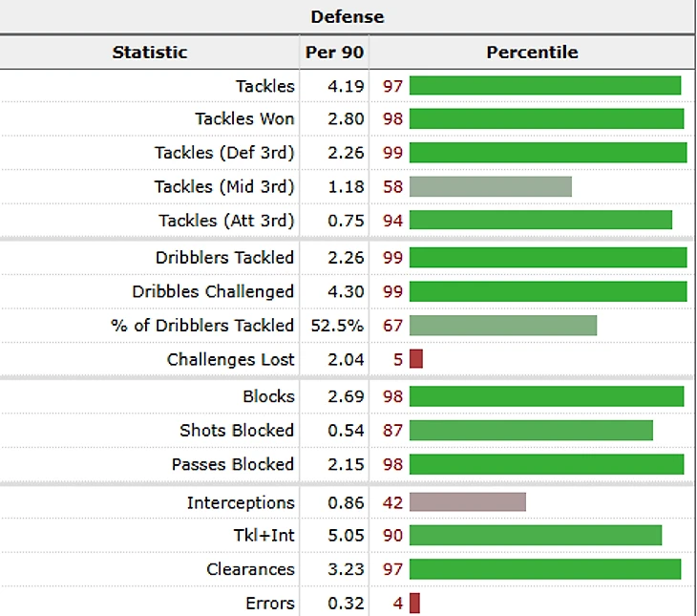Image resolution: width=697 pixels, height=616 pixels.
Task: Open the Blocks statistic label
Action: (x=268, y=396)
